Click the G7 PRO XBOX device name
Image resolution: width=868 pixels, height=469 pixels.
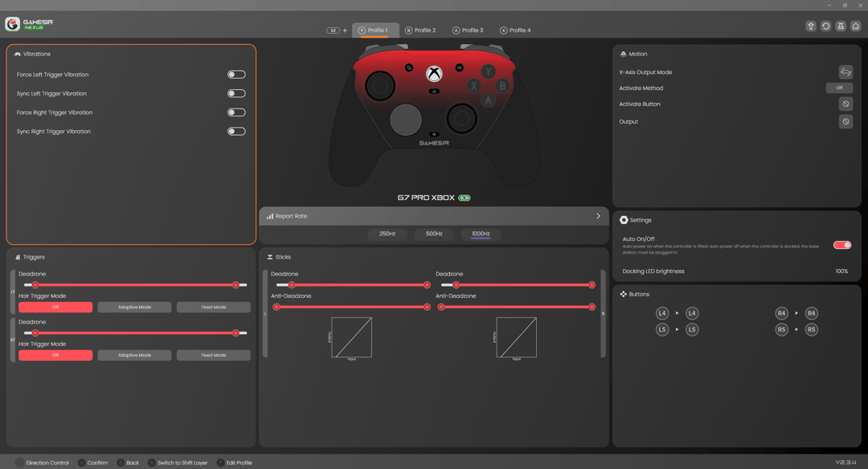pyautogui.click(x=426, y=198)
